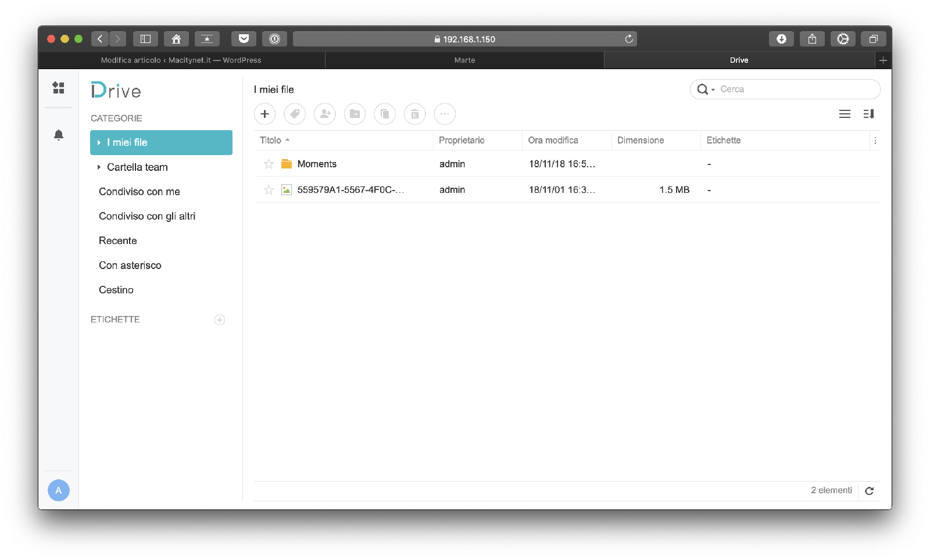Click the Drive logo
The image size is (930, 560).
[x=116, y=91]
